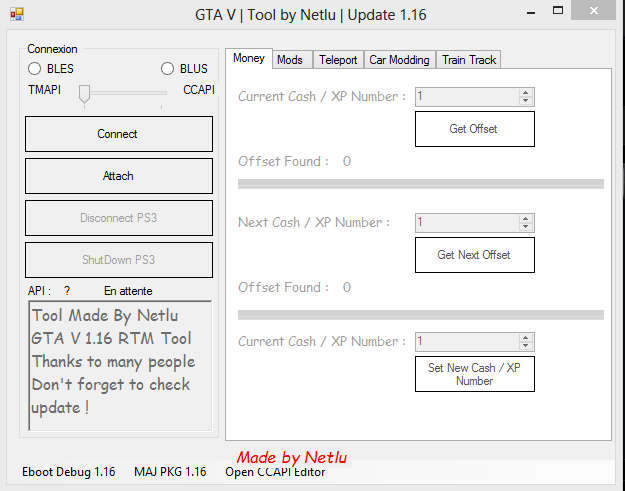Viewport: 625px width, 491px height.
Task: Increase Next Cash value with up arrow
Action: click(x=526, y=219)
